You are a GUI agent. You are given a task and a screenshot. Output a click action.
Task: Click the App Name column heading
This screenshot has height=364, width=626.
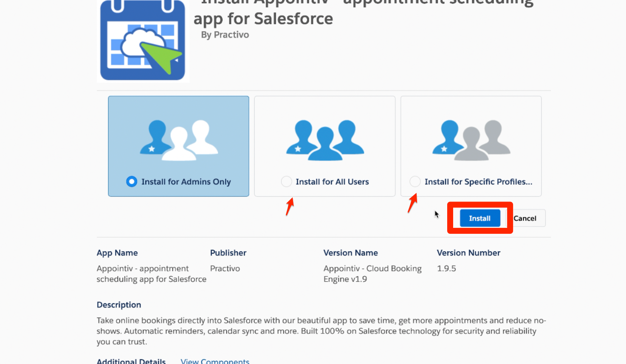point(117,253)
